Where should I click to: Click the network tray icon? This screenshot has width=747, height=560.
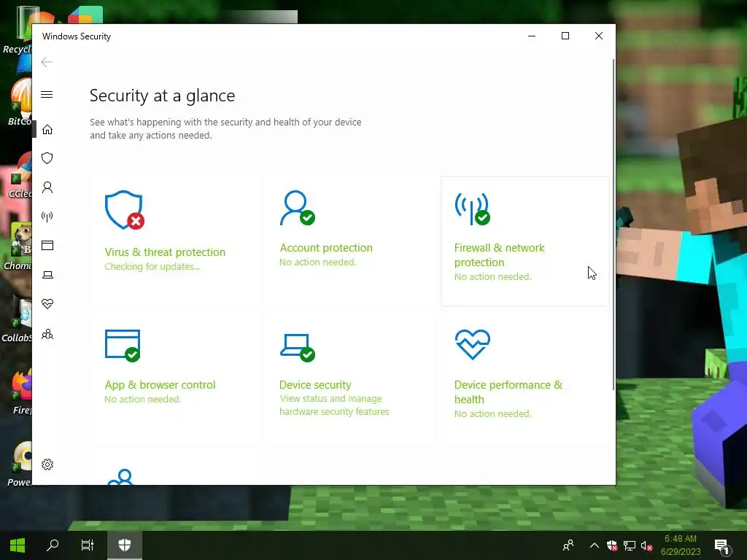tap(630, 545)
